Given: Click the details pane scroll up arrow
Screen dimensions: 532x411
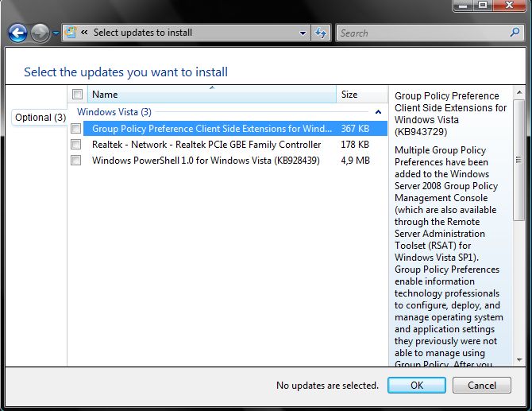Looking at the screenshot, I should (519, 92).
